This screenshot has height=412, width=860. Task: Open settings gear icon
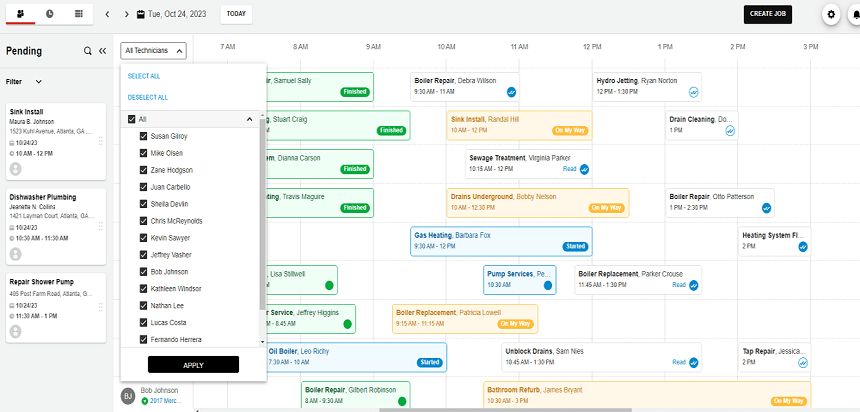pyautogui.click(x=831, y=14)
